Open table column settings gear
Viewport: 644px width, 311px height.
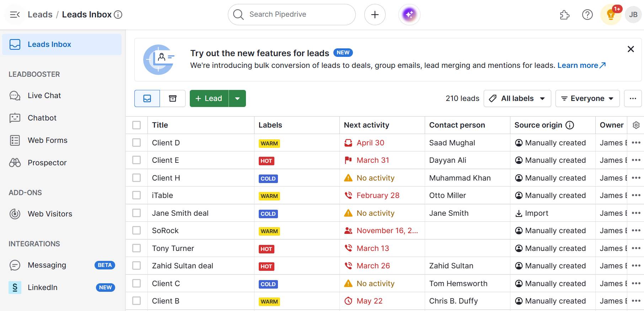(x=636, y=125)
